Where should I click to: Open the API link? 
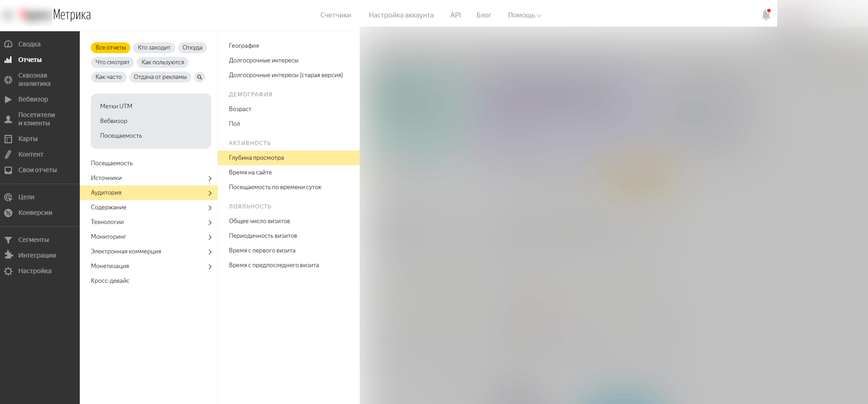[x=456, y=15]
